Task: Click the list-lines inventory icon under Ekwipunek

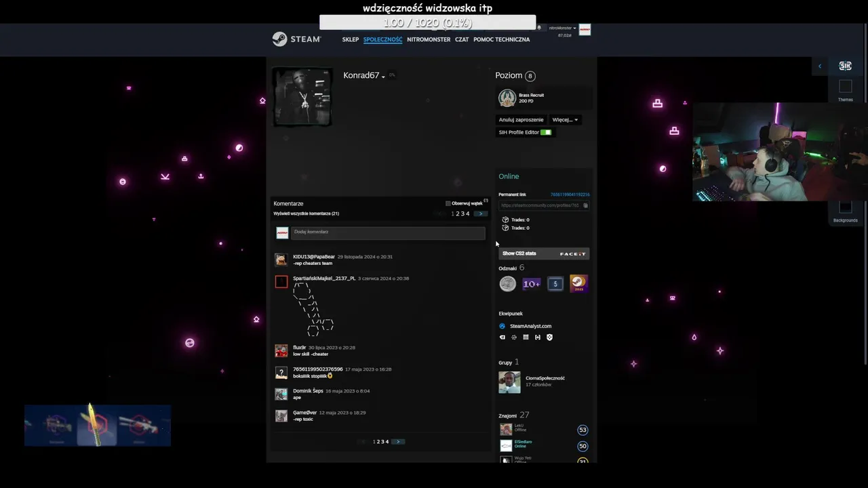Action: pyautogui.click(x=526, y=337)
